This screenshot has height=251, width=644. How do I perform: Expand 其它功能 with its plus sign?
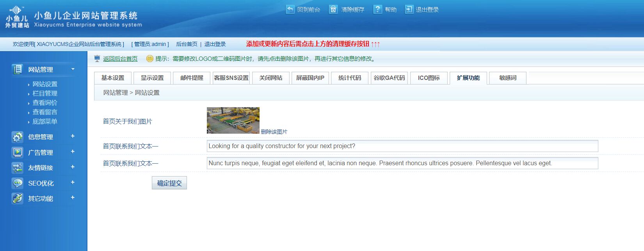click(x=73, y=198)
